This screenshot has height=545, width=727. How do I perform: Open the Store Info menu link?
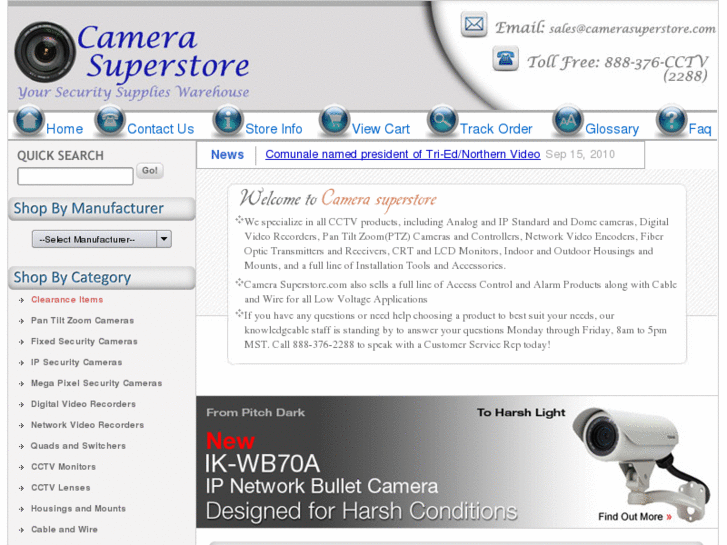274,128
